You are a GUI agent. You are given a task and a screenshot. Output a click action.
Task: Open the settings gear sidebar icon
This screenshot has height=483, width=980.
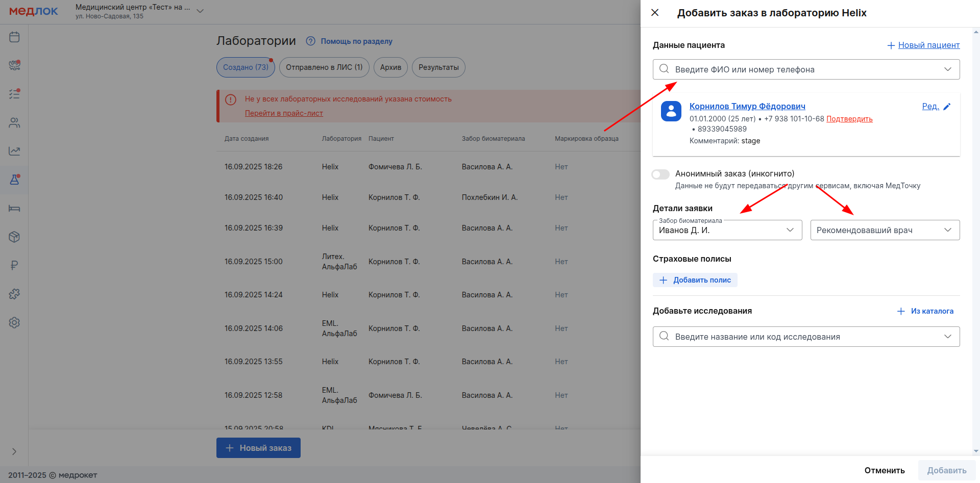14,322
